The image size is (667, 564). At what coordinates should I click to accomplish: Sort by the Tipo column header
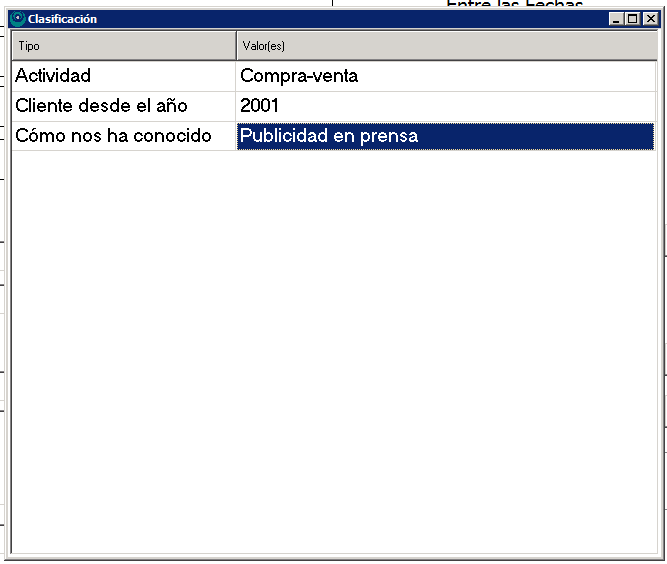(123, 46)
